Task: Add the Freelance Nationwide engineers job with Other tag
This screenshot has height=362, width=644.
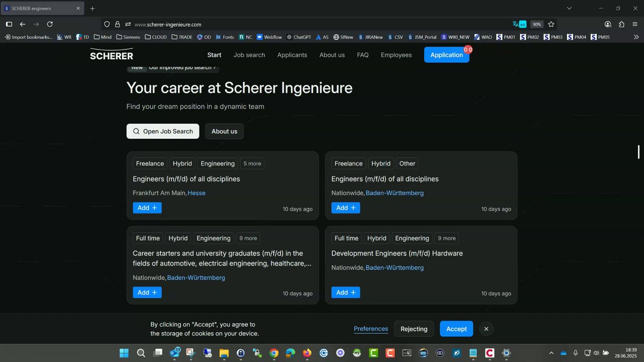Action: (x=346, y=208)
